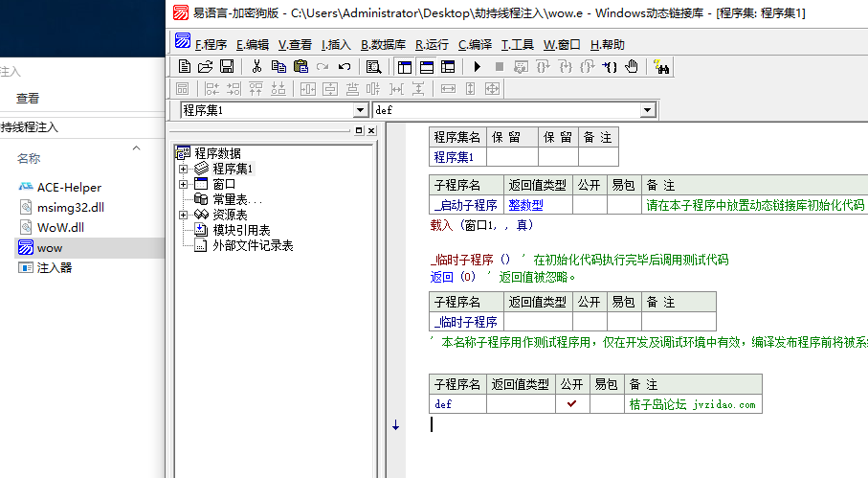Click the align tops icon

(256, 89)
